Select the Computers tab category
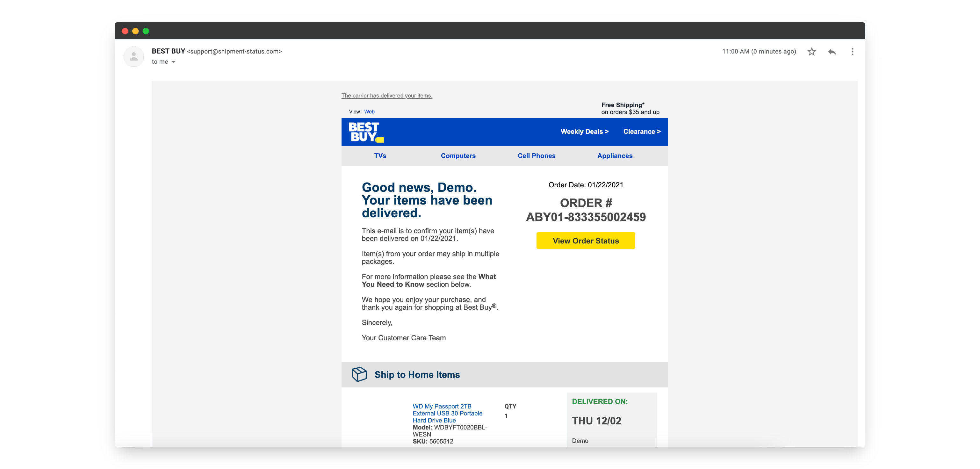The image size is (980, 469). coord(459,156)
